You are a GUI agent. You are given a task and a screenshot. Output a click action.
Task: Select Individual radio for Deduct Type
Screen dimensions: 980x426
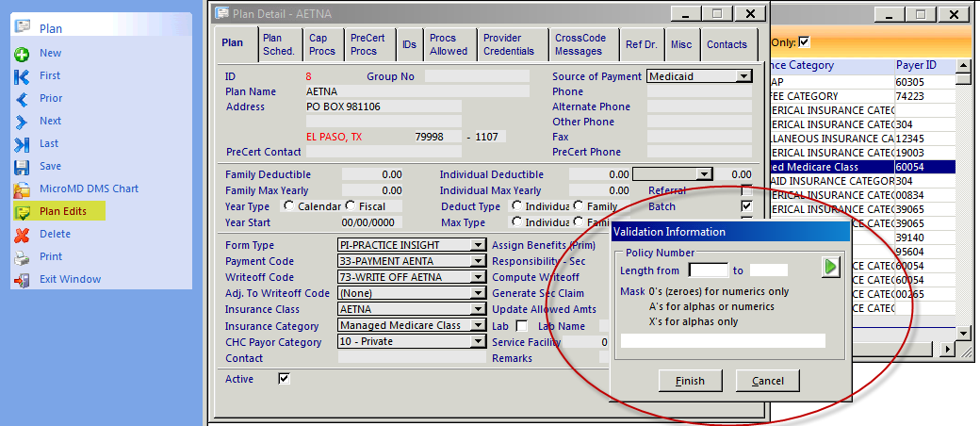(x=516, y=205)
